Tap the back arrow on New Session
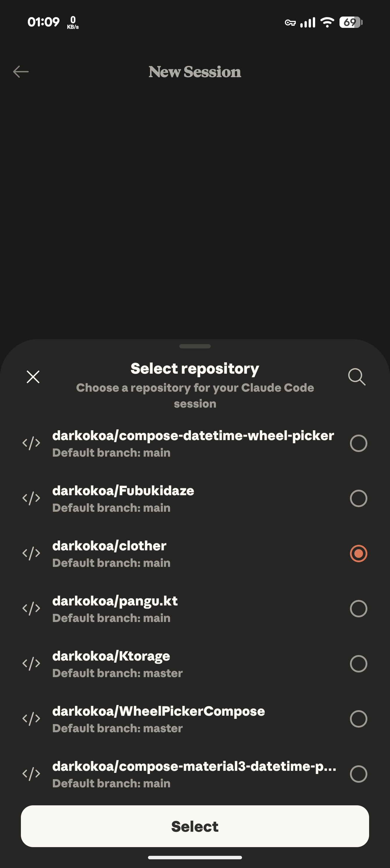This screenshot has height=868, width=390. 21,71
